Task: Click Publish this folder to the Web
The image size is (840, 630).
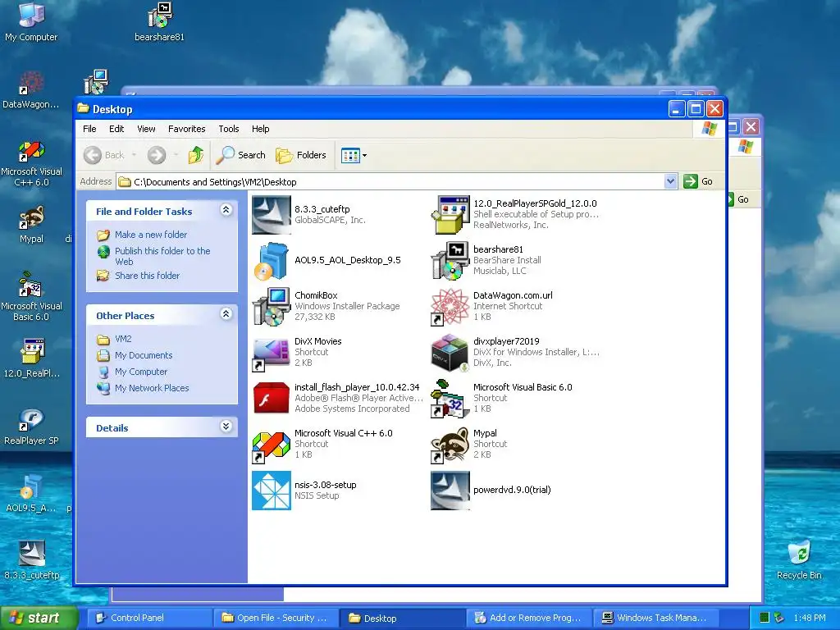Action: 162,256
